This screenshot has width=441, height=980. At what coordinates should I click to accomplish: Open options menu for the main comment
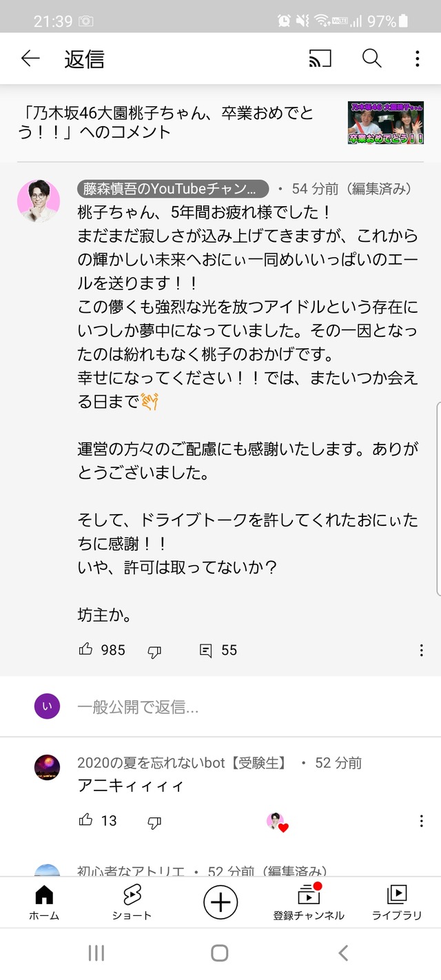pyautogui.click(x=421, y=650)
